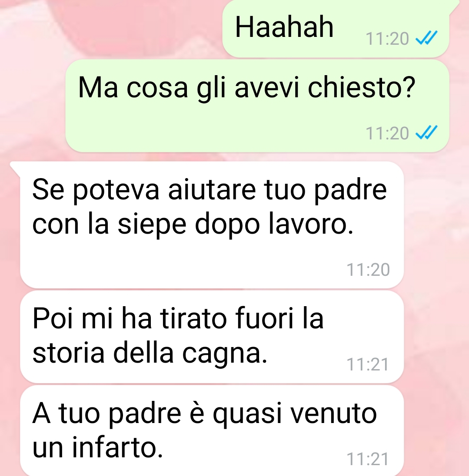Image resolution: width=469 pixels, height=476 pixels.
Task: Click the 11:21 timestamp of 'un infarto.' message
Action: click(368, 459)
